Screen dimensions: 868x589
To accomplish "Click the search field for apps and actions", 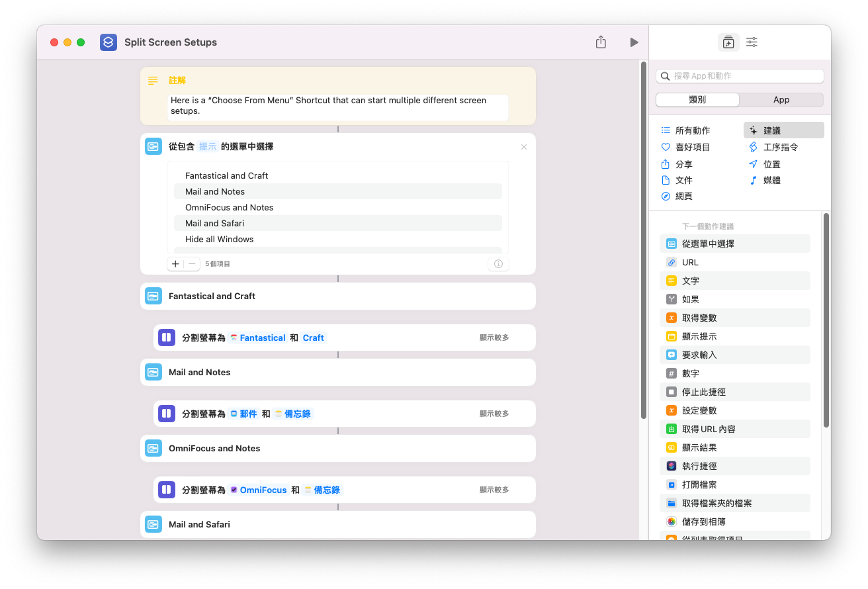I will point(740,76).
